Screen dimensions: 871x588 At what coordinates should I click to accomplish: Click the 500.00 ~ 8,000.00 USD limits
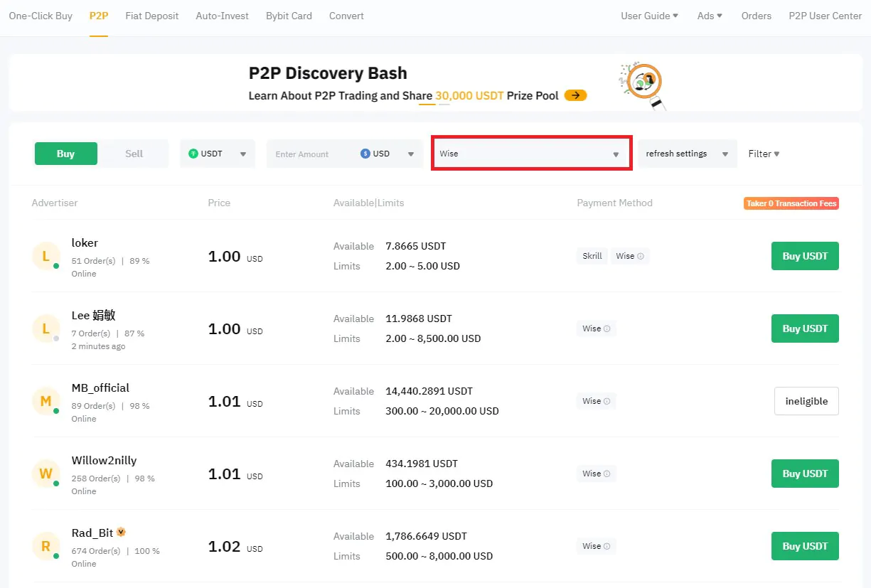tap(439, 556)
